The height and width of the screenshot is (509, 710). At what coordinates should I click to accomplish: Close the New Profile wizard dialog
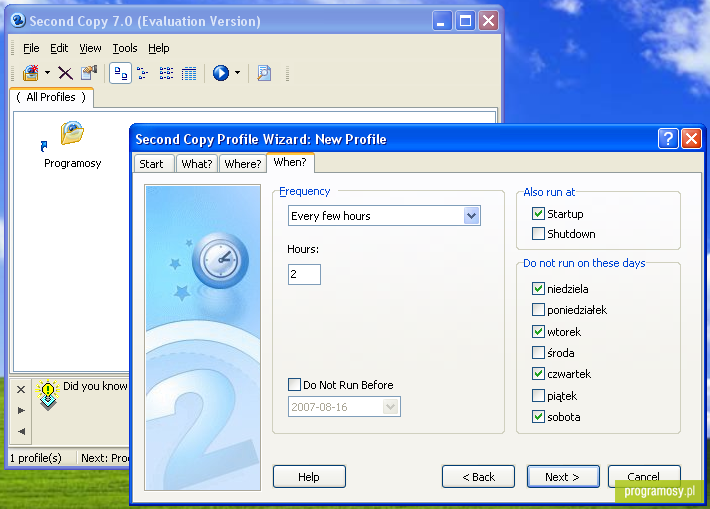(691, 139)
